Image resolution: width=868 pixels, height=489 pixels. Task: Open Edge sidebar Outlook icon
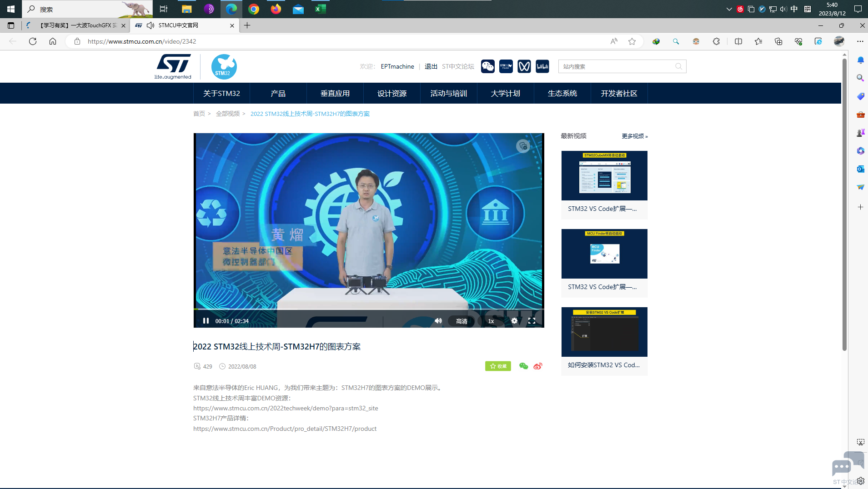click(x=860, y=169)
